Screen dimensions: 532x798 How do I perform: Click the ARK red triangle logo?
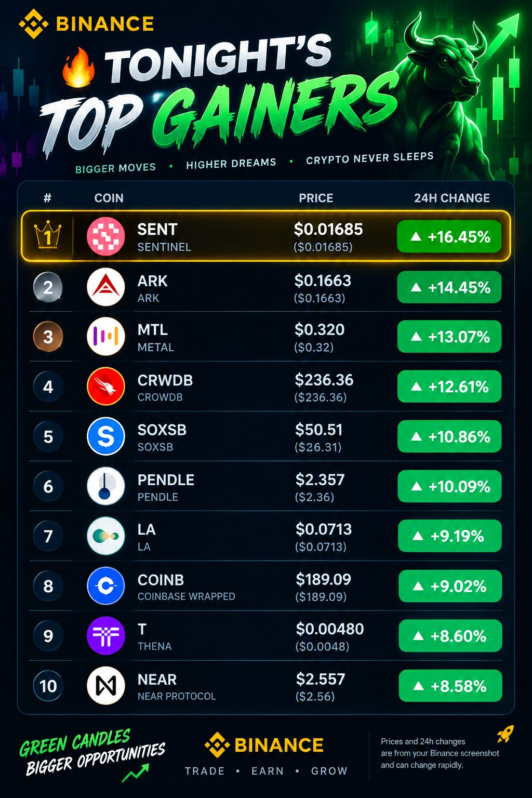pyautogui.click(x=105, y=287)
